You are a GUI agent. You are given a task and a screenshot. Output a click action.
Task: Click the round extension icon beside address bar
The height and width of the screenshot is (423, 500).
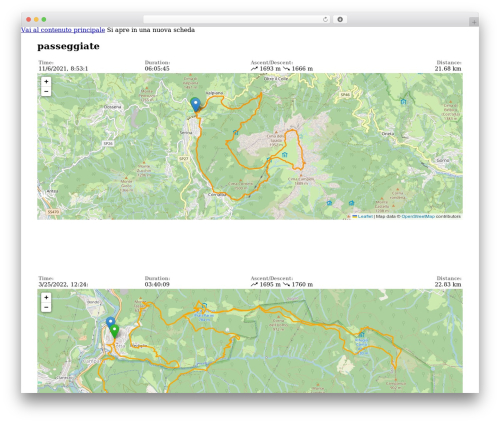[x=340, y=19]
